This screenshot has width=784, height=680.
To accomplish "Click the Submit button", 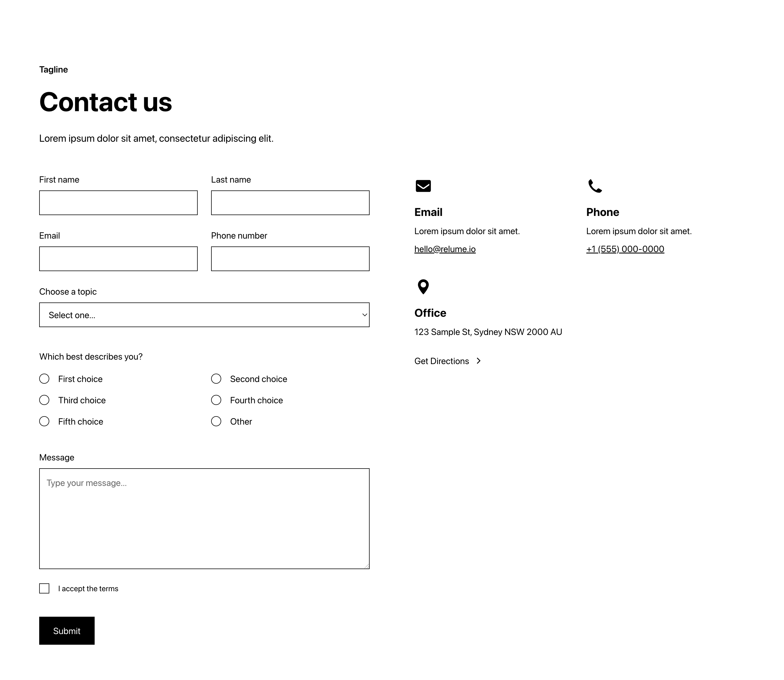I will point(67,631).
